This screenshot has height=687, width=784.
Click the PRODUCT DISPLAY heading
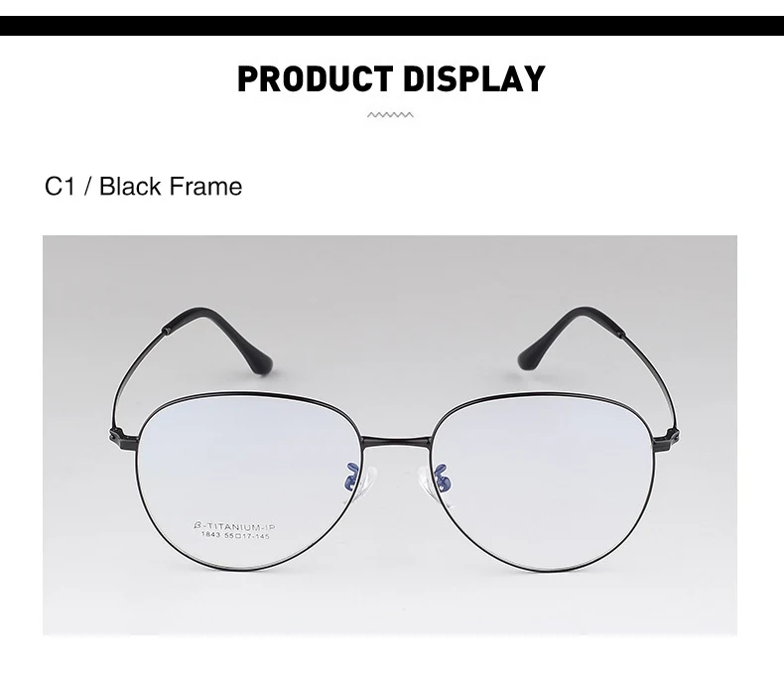391,79
